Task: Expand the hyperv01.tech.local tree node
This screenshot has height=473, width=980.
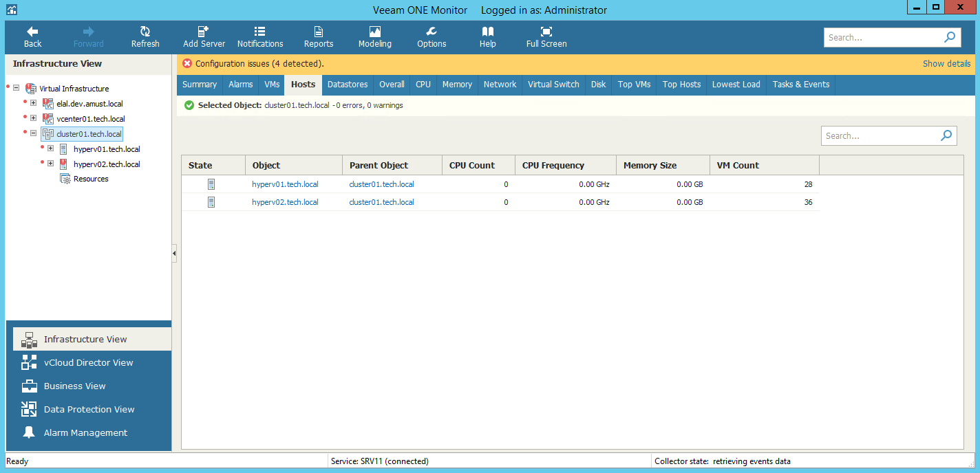Action: pos(50,149)
